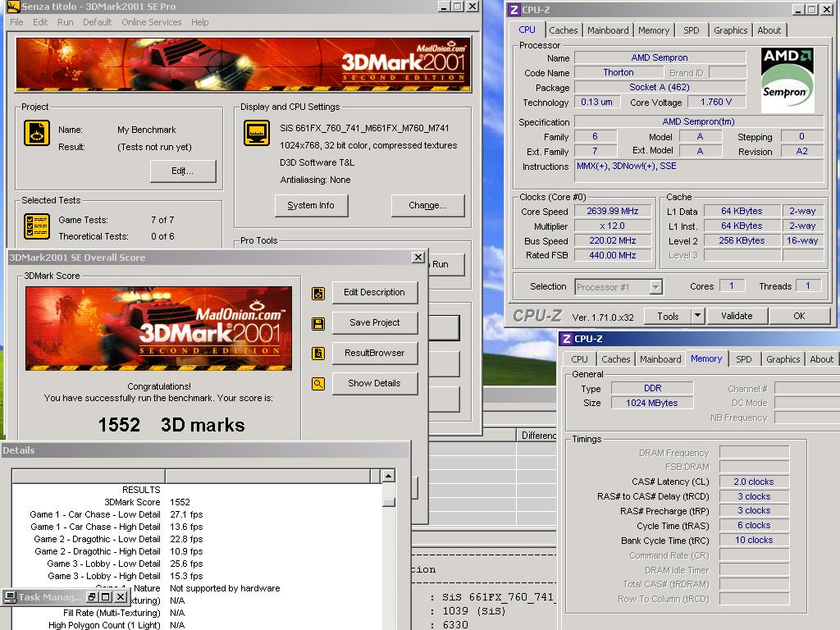Click the 'Thorton' code name value
This screenshot has height=630, width=840.
[x=619, y=72]
